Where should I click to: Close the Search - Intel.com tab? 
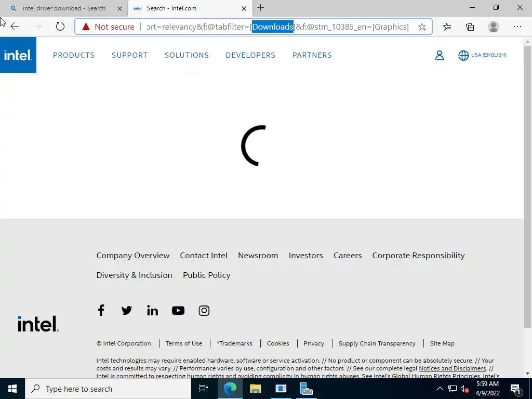pos(244,8)
